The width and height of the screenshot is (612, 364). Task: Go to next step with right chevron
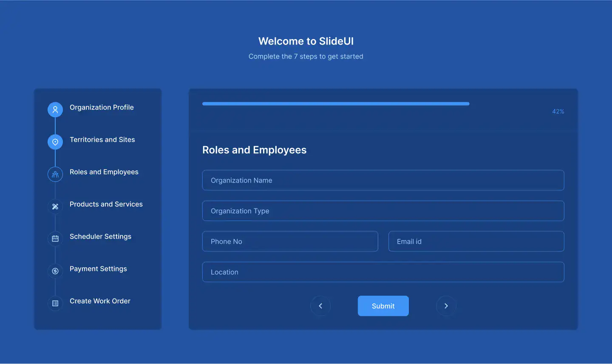point(446,306)
